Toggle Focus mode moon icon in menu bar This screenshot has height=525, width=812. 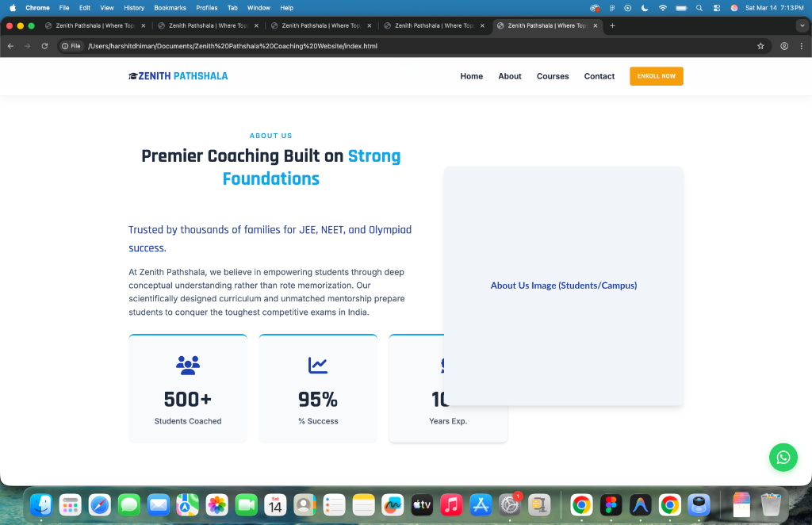coord(644,8)
